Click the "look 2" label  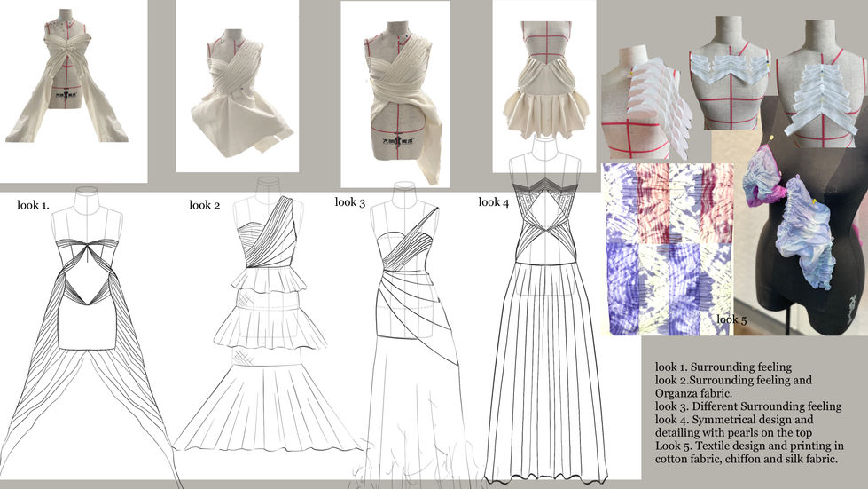[x=204, y=205]
